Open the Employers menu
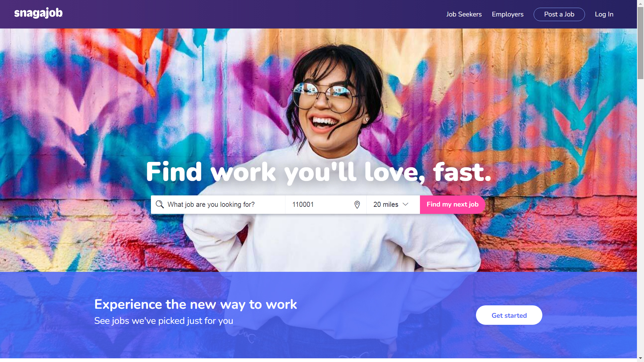Viewport: 644px width, 362px height. pos(507,14)
